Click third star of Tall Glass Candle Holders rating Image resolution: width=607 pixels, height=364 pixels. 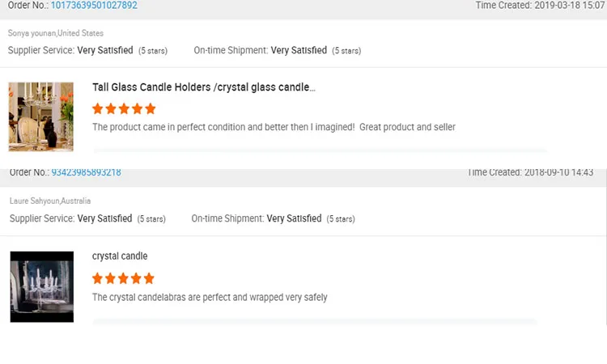124,108
